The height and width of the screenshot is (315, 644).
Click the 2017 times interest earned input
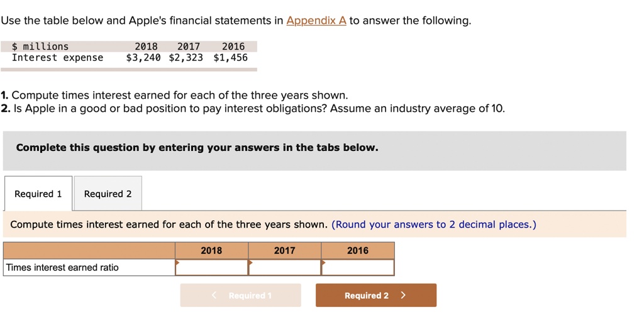285,267
